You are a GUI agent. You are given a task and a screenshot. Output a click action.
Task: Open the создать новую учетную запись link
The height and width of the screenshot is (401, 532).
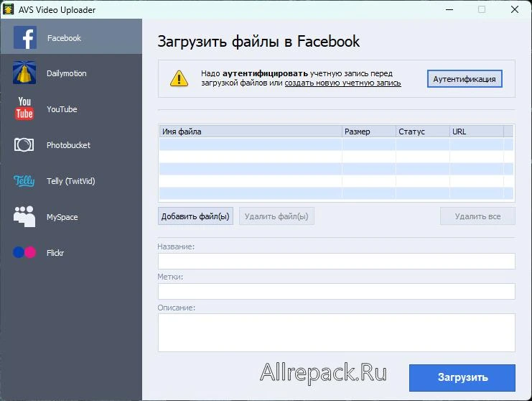tap(342, 83)
